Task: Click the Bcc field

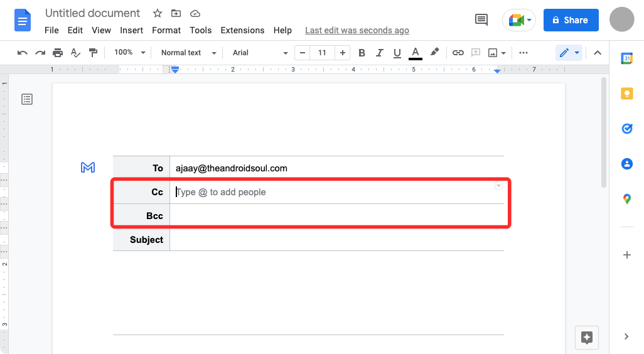Action: click(x=337, y=216)
